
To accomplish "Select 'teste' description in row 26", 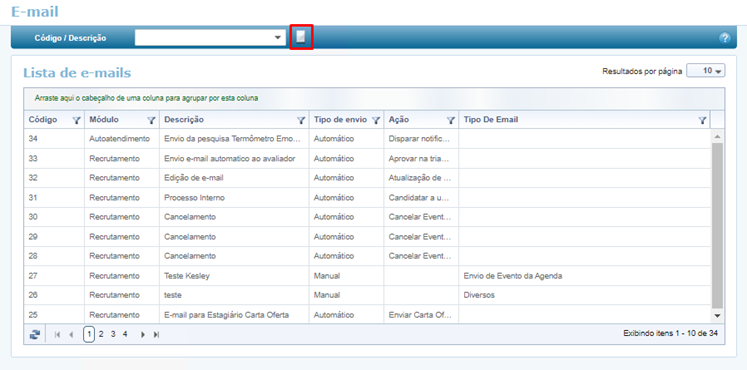I will pos(173,295).
